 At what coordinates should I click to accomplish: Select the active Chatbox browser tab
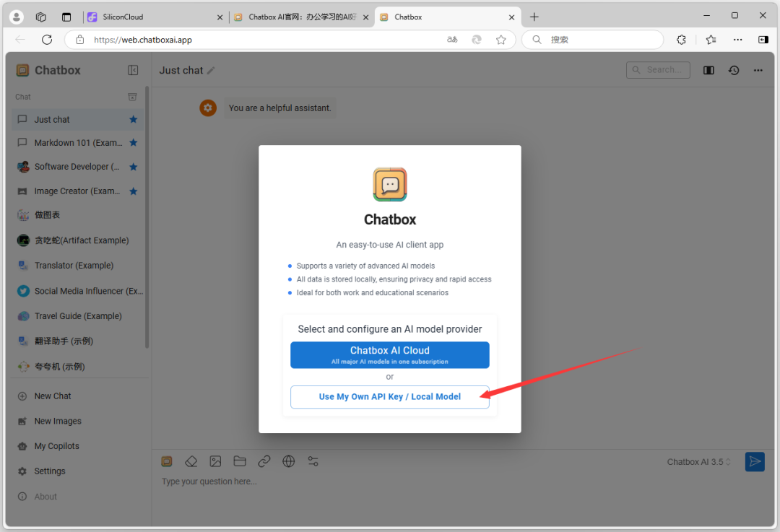447,17
